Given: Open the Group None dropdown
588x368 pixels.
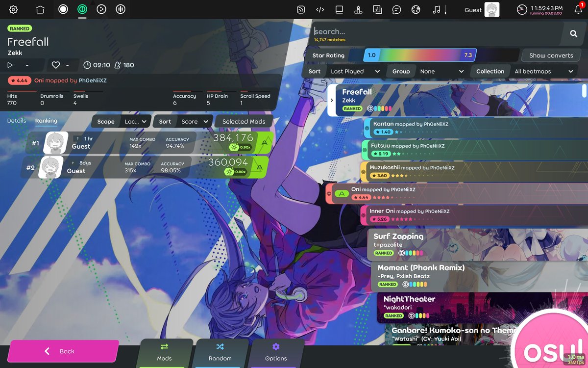Looking at the screenshot, I should tap(427, 71).
